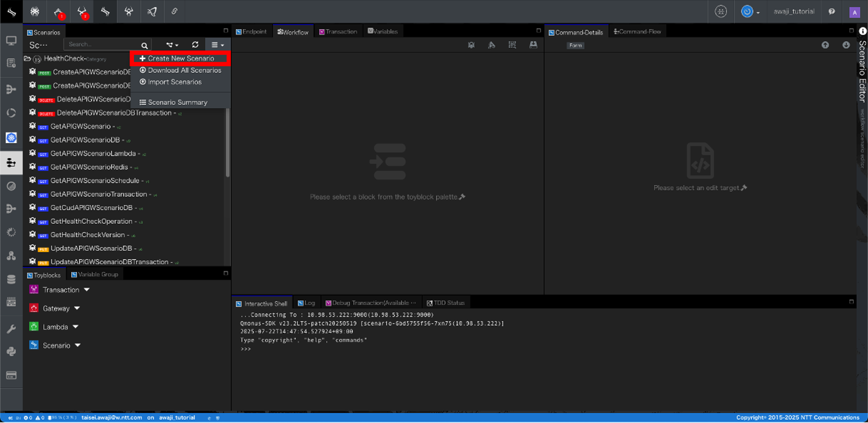Viewport: 868px width, 423px height.
Task: Click the up arrow icon in Command-Details
Action: [x=825, y=45]
